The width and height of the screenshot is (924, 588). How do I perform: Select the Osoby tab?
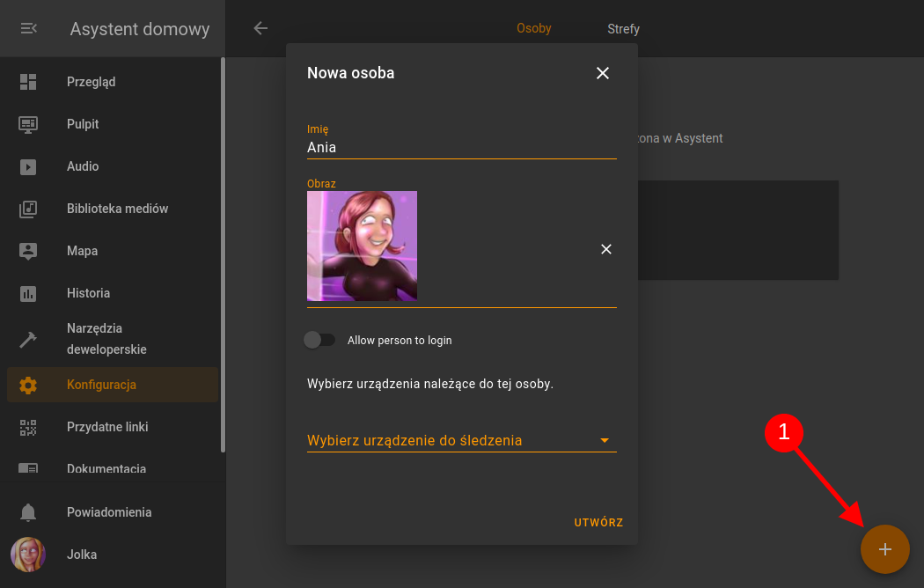tap(533, 28)
